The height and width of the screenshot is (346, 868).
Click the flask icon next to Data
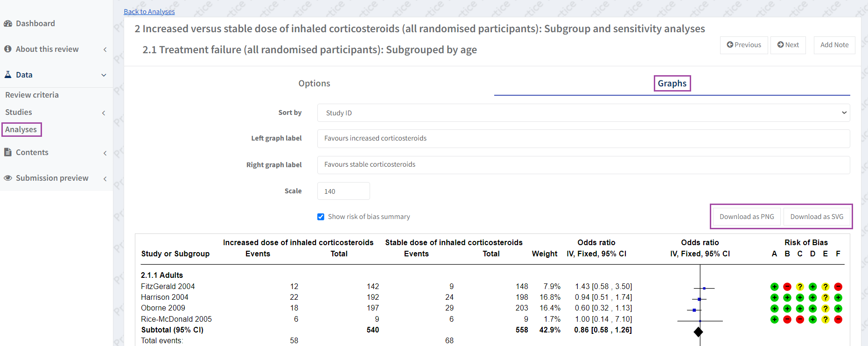pyautogui.click(x=8, y=75)
